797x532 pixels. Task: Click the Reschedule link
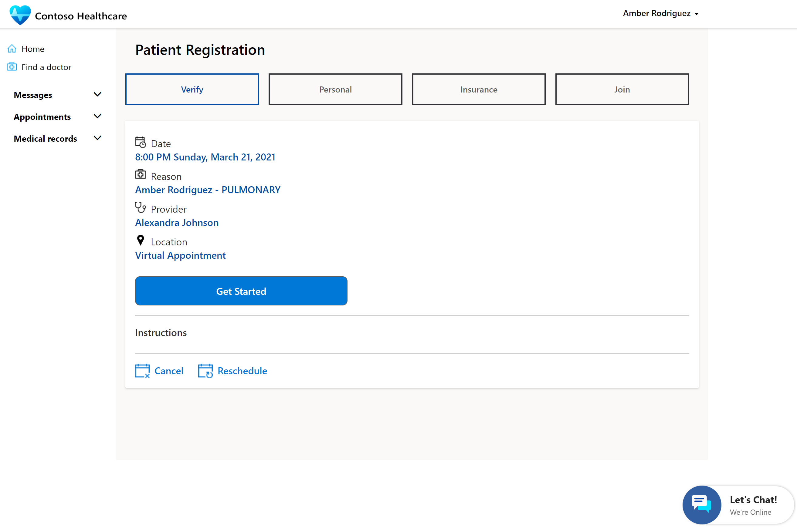click(242, 371)
